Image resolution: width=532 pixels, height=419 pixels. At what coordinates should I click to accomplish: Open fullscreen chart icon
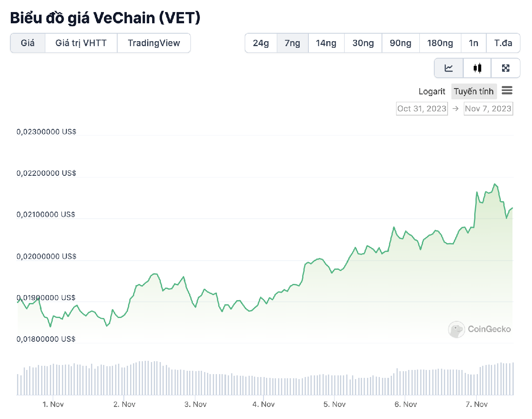(505, 68)
